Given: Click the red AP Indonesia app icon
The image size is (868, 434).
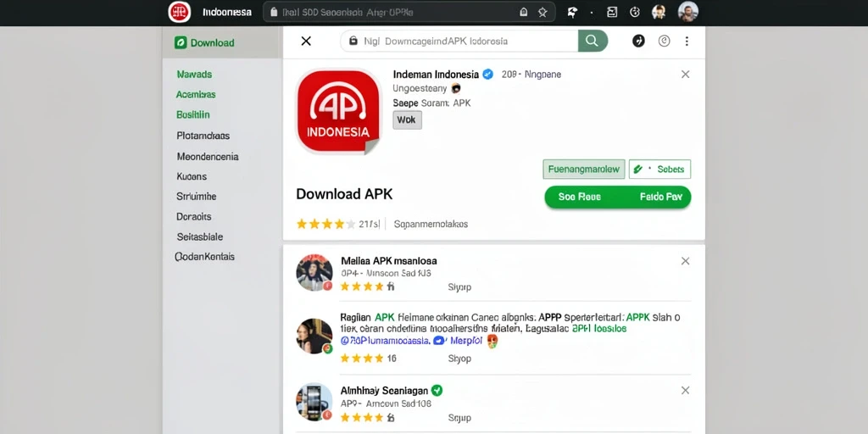Looking at the screenshot, I should (x=339, y=111).
